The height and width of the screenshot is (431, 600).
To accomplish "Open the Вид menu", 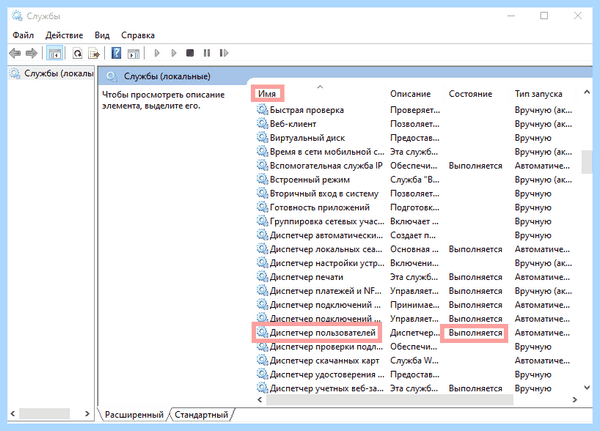I will click(x=102, y=35).
